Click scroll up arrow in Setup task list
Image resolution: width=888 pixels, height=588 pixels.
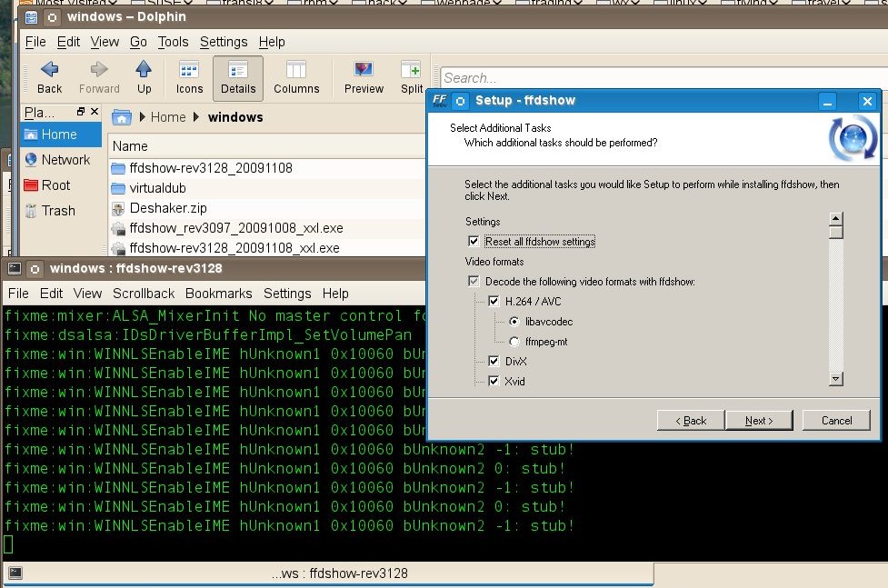(x=836, y=219)
